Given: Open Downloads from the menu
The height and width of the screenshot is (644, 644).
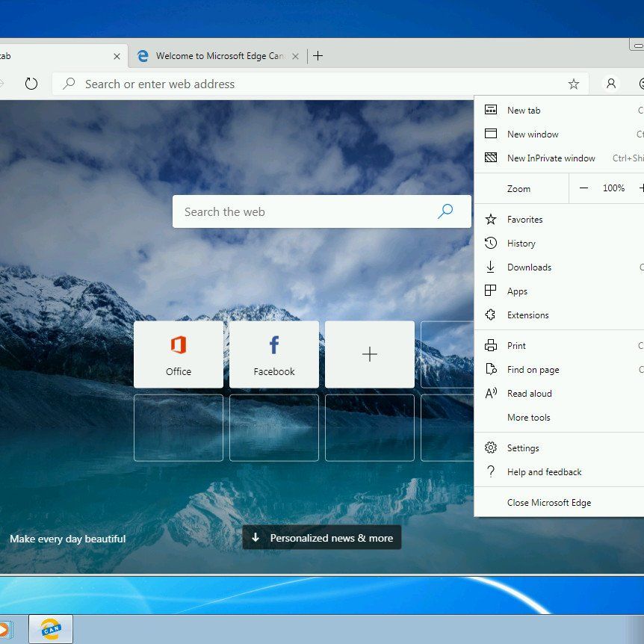Looking at the screenshot, I should (559, 267).
